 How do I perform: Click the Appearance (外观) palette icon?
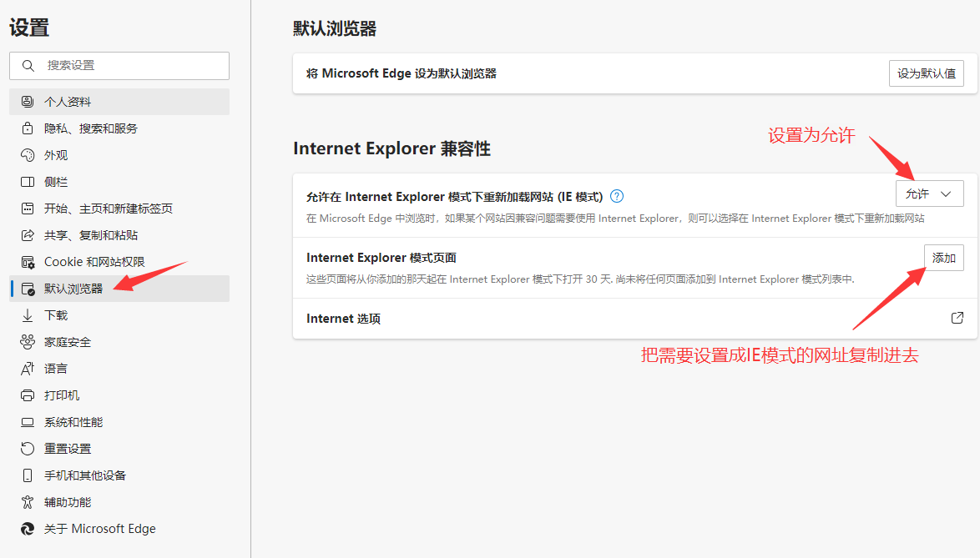point(28,155)
